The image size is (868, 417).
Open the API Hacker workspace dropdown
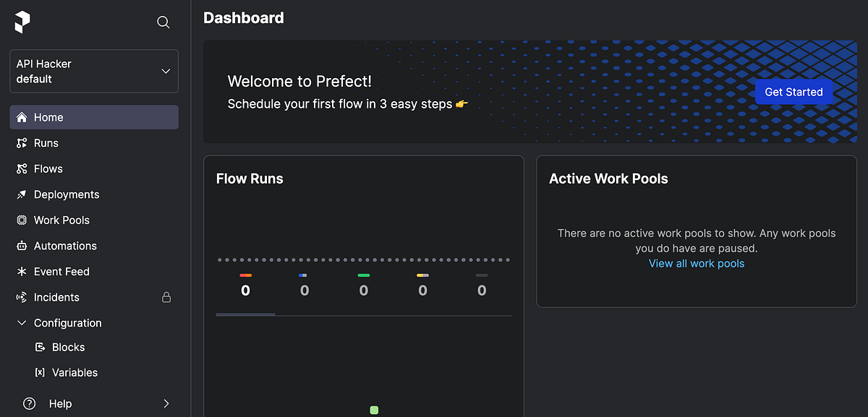pos(94,71)
